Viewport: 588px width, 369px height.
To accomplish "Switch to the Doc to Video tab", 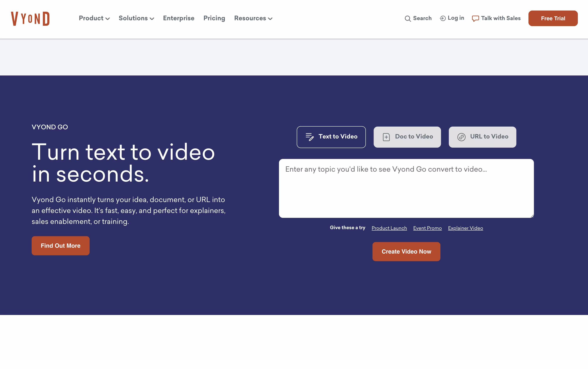I will 407,137.
